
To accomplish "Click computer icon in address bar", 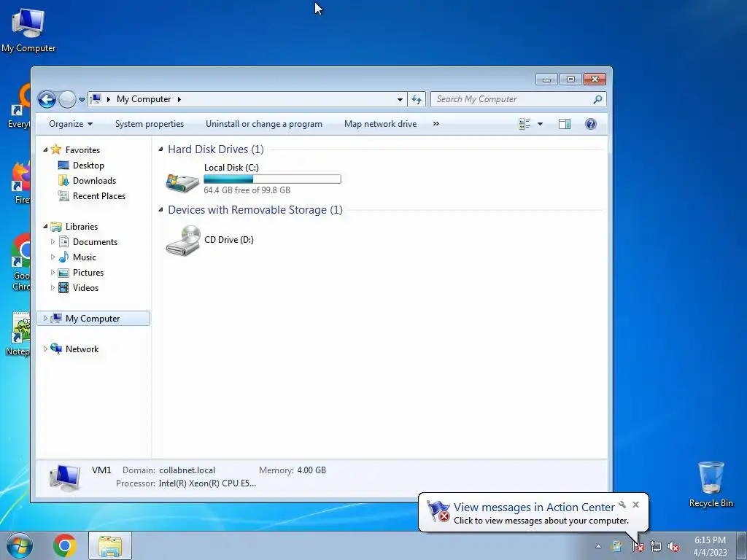I will point(96,99).
